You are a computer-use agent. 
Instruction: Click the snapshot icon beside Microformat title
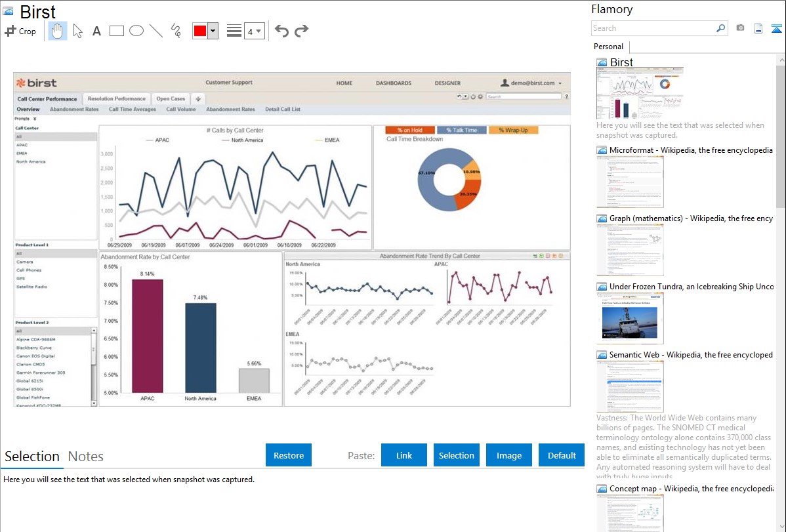pyautogui.click(x=602, y=150)
